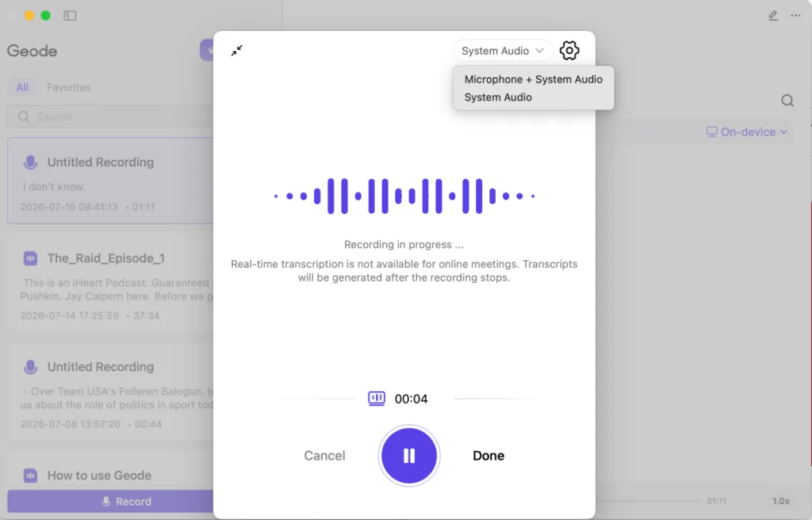Select System Audio in dropdown list
The height and width of the screenshot is (520, 812).
498,97
